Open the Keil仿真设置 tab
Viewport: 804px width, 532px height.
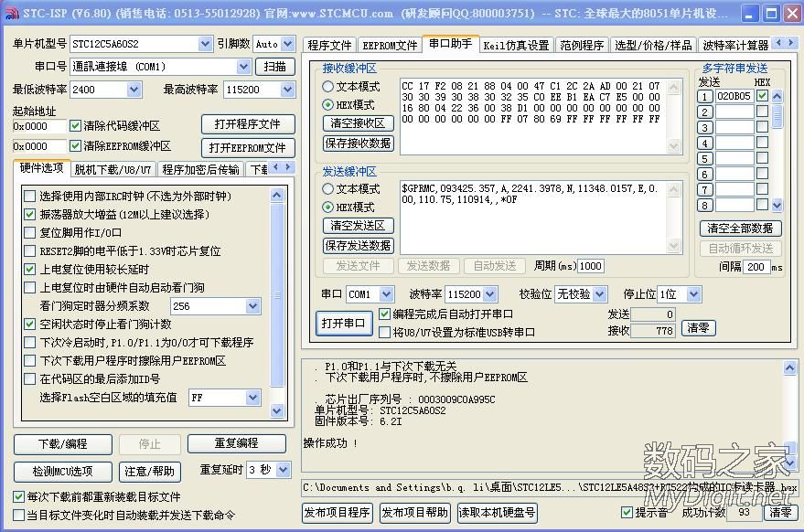pos(516,46)
